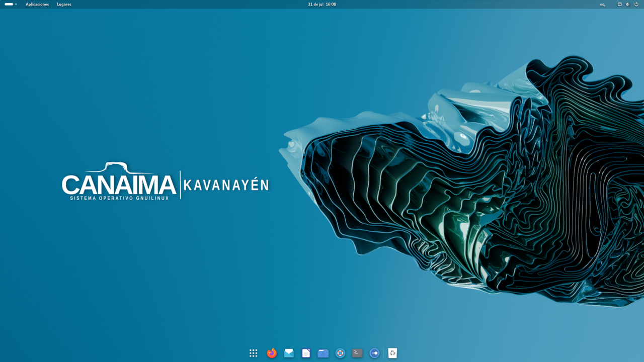The image size is (644, 362).
Task: Click the power icon in top bar
Action: [x=636, y=4]
